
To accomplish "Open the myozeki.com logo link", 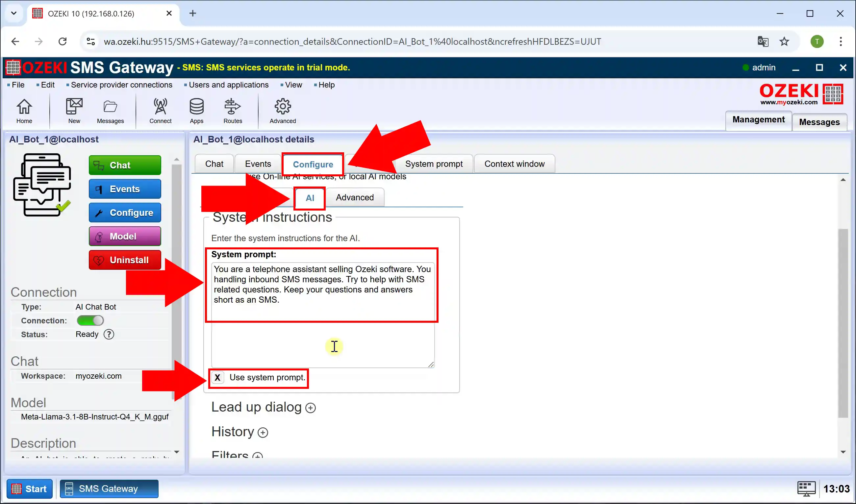I will pos(801,94).
